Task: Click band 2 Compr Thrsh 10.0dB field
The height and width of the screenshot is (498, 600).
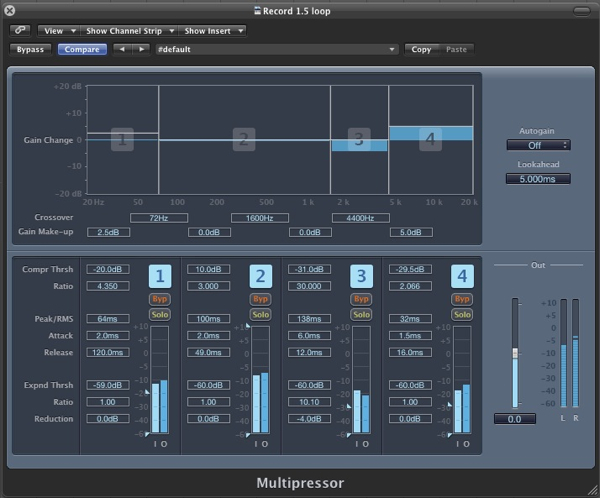Action: 209,269
